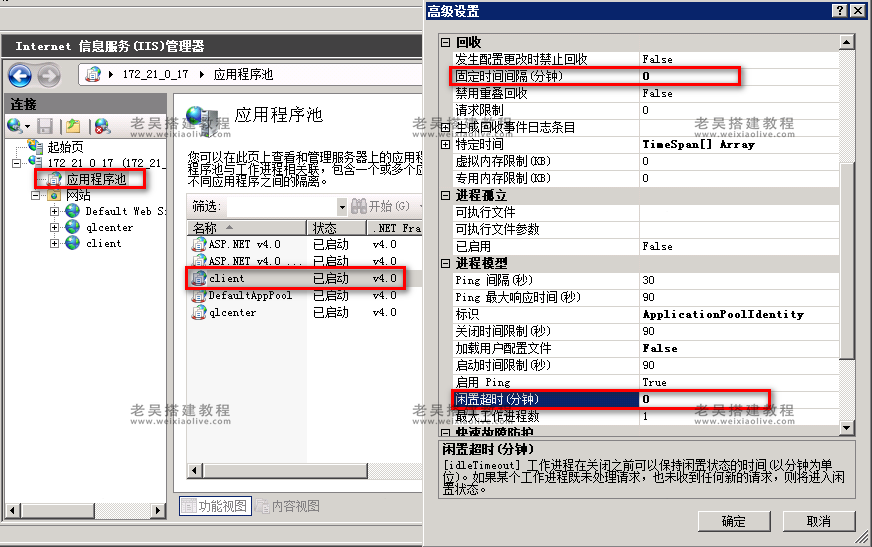This screenshot has width=872, height=547.
Task: Click the qlcenter application pool icon in list
Action: [x=199, y=312]
